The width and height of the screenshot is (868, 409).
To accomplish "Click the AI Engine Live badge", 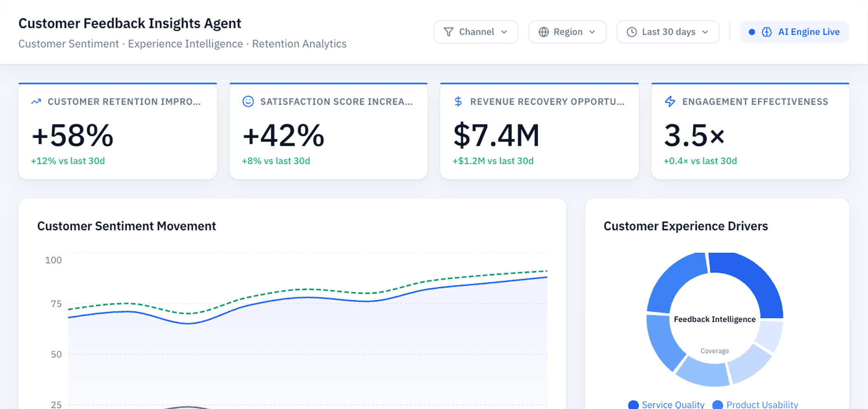I will click(794, 32).
